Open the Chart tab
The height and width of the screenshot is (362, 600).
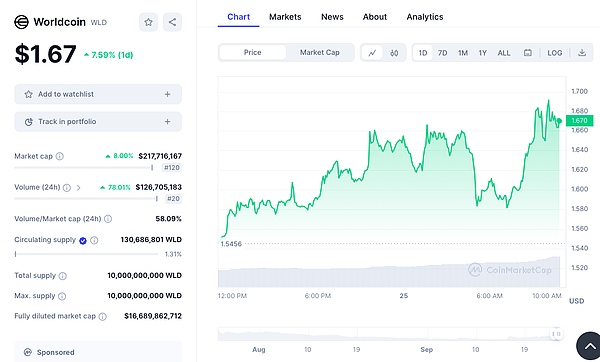(238, 17)
